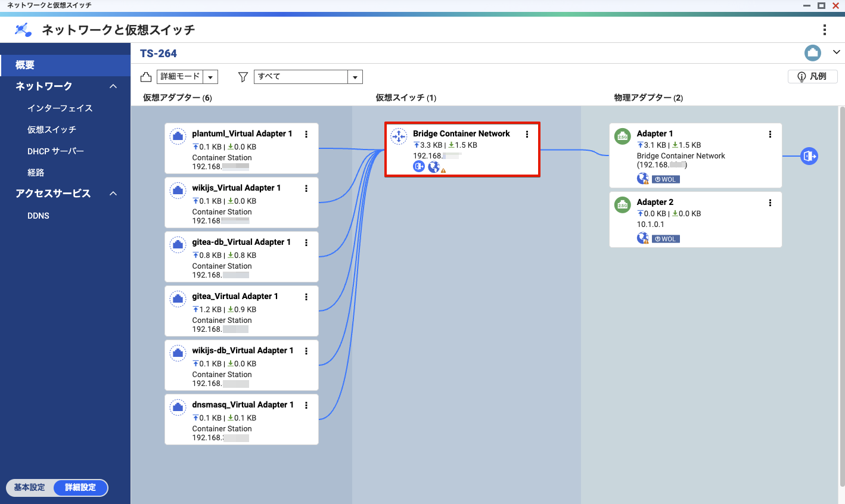Click Adapter 1 green 2.5G port icon
The width and height of the screenshot is (845, 504).
pyautogui.click(x=622, y=136)
